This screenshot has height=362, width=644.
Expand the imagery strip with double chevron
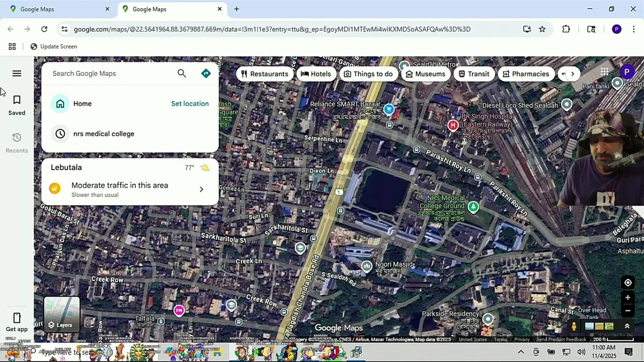627,326
